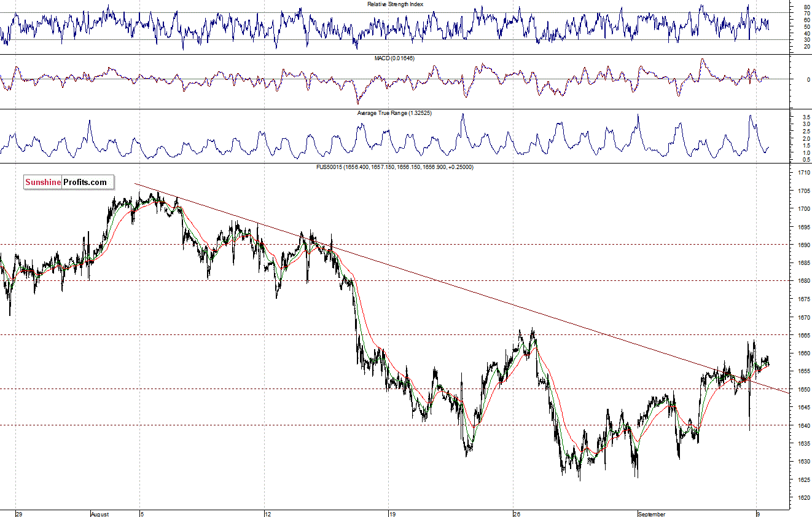Click the 1675 price axis label
812x517 pixels.
(x=803, y=299)
